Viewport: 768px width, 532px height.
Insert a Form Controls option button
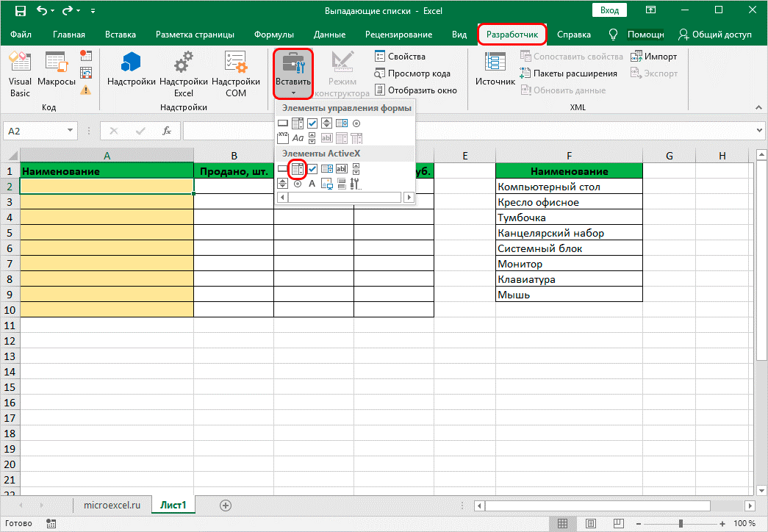[x=356, y=123]
